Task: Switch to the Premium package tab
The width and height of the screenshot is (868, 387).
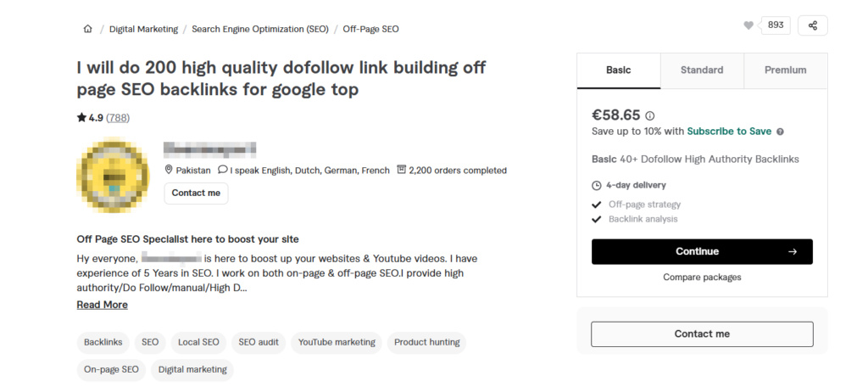Action: click(786, 70)
